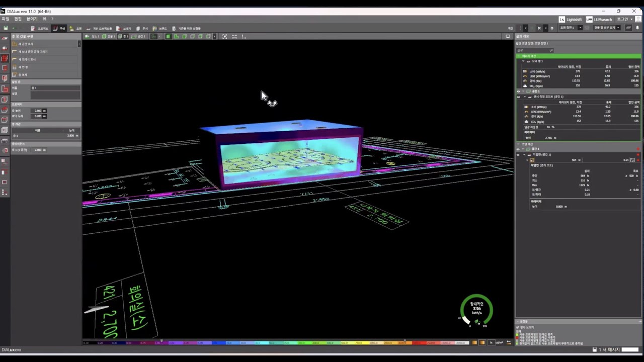Viewport: 644px width, 362px height.
Task: Click the 이름 name field showing 층 1
Action: [55, 88]
